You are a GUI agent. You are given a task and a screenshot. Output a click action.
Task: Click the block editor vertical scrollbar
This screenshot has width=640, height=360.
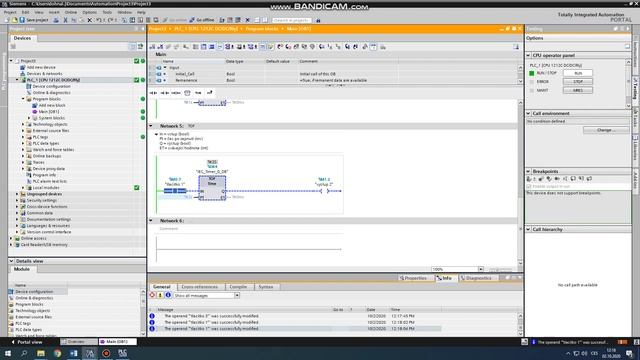pyautogui.click(x=520, y=184)
